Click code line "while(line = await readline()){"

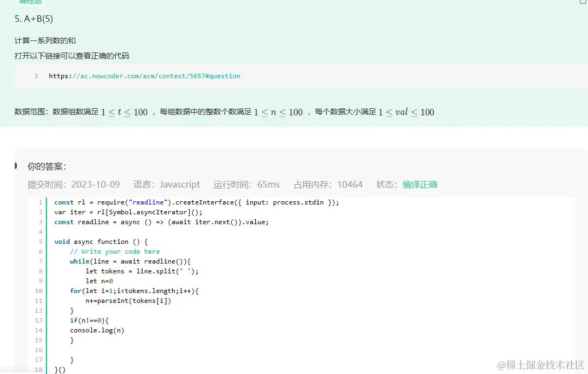[x=130, y=261]
